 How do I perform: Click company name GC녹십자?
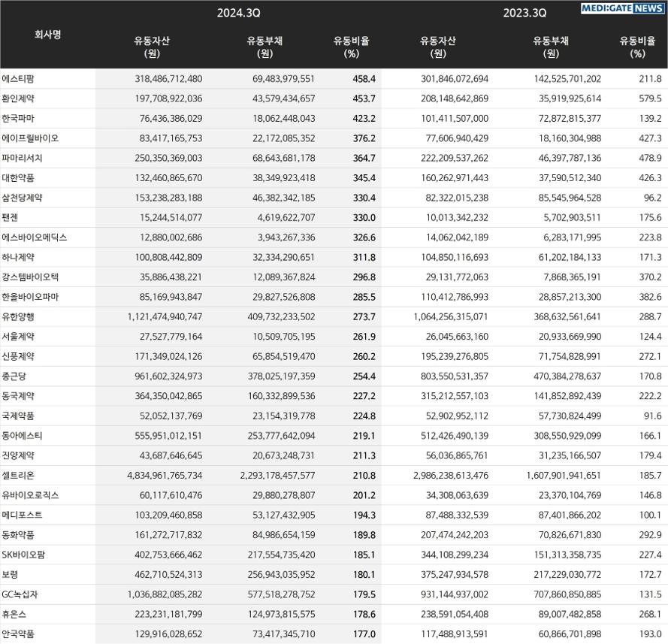point(20,594)
